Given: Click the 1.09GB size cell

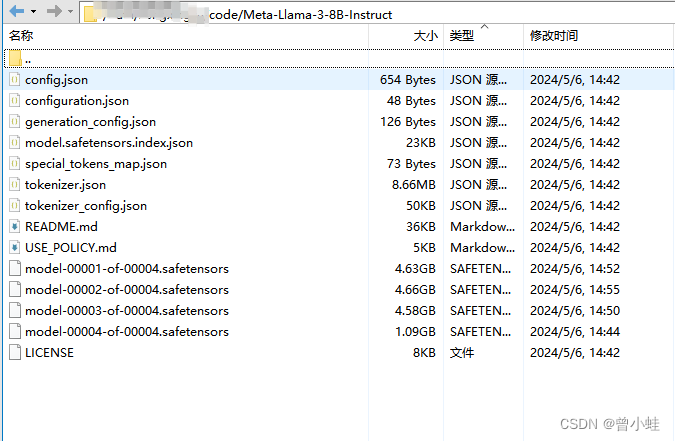Looking at the screenshot, I should [x=415, y=332].
